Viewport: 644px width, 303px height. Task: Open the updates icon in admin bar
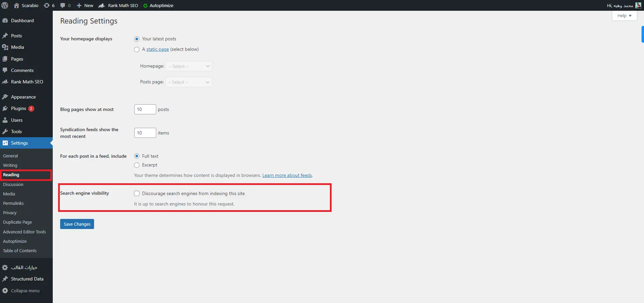coord(47,5)
